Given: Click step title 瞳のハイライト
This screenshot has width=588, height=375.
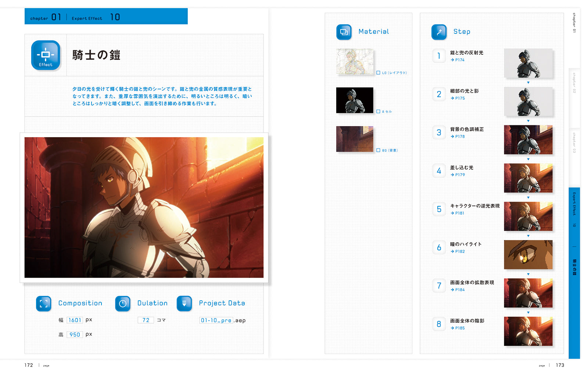Looking at the screenshot, I should point(466,244).
